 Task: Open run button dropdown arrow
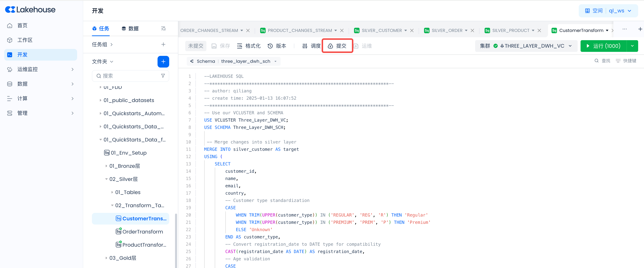(x=632, y=46)
